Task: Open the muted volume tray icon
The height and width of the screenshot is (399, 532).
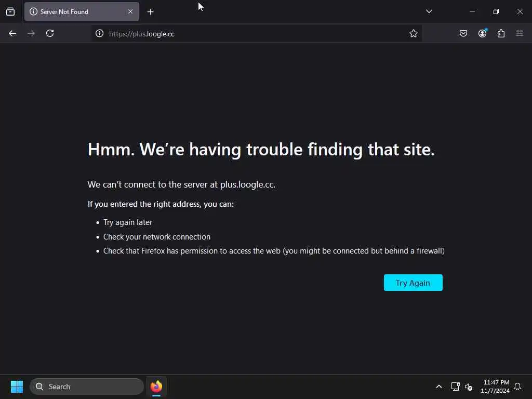Action: 469,387
